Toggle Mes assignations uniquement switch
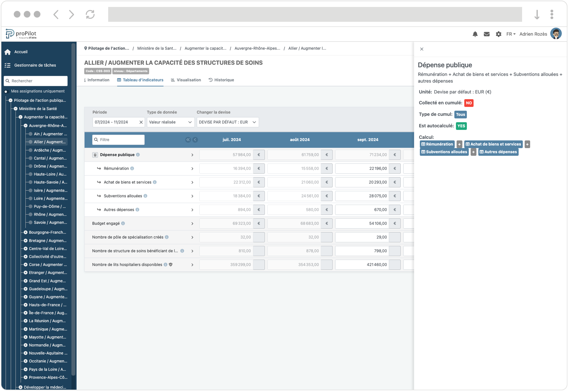Image resolution: width=569 pixels, height=392 pixels. 6,91
